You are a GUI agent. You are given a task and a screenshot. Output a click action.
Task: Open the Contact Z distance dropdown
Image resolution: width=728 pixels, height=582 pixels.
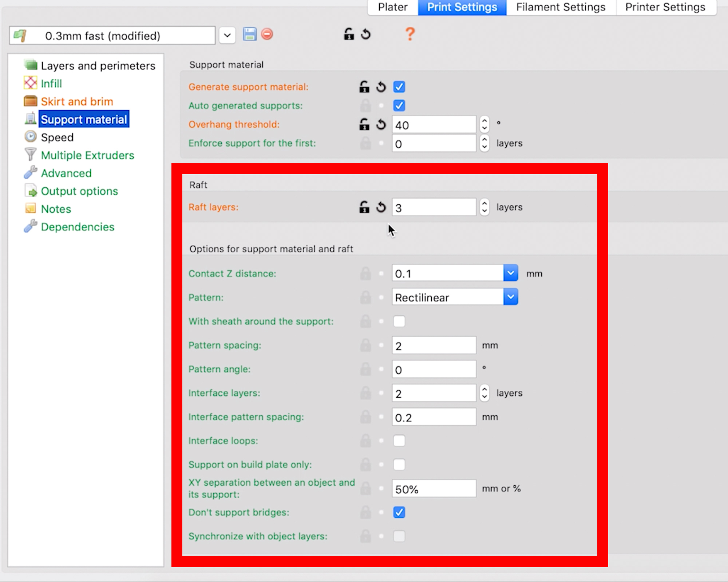point(510,273)
